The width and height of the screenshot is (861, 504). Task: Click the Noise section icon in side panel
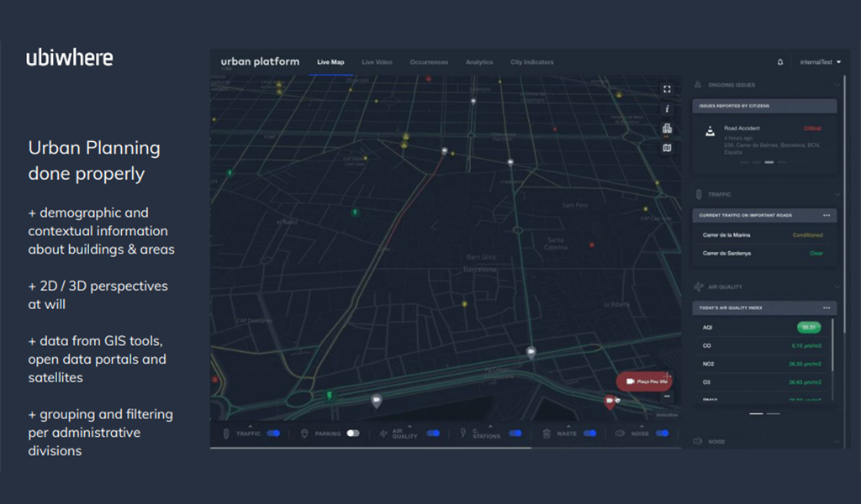coord(698,442)
